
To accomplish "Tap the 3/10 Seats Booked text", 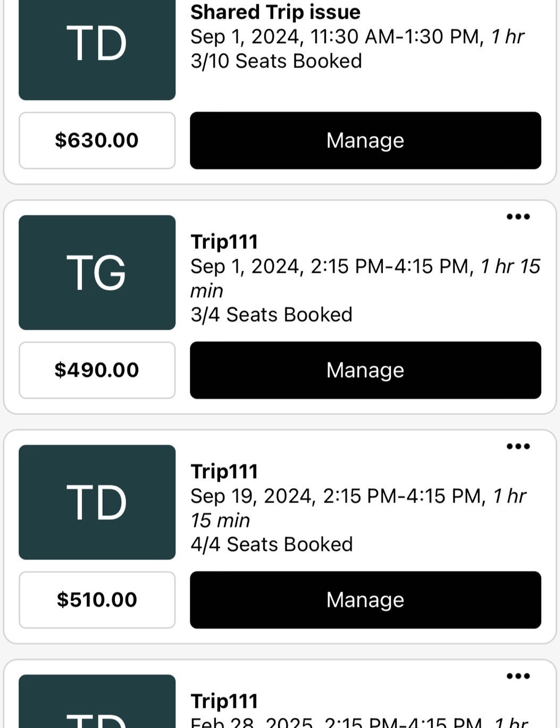I will pyautogui.click(x=276, y=61).
